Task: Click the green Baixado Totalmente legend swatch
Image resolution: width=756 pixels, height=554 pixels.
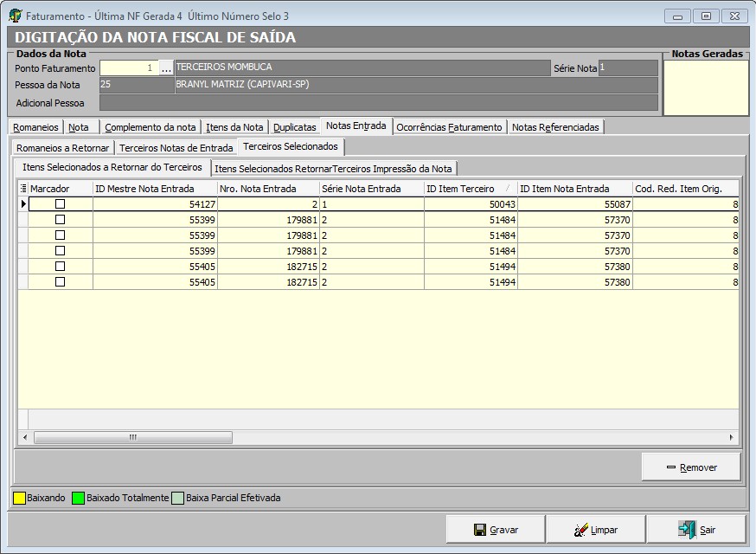Action: tap(78, 498)
